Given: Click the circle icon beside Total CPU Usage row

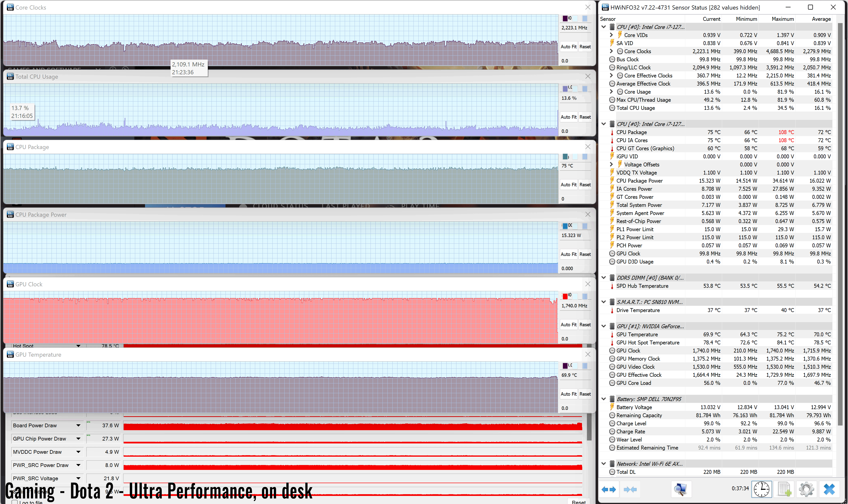Looking at the screenshot, I should (612, 108).
